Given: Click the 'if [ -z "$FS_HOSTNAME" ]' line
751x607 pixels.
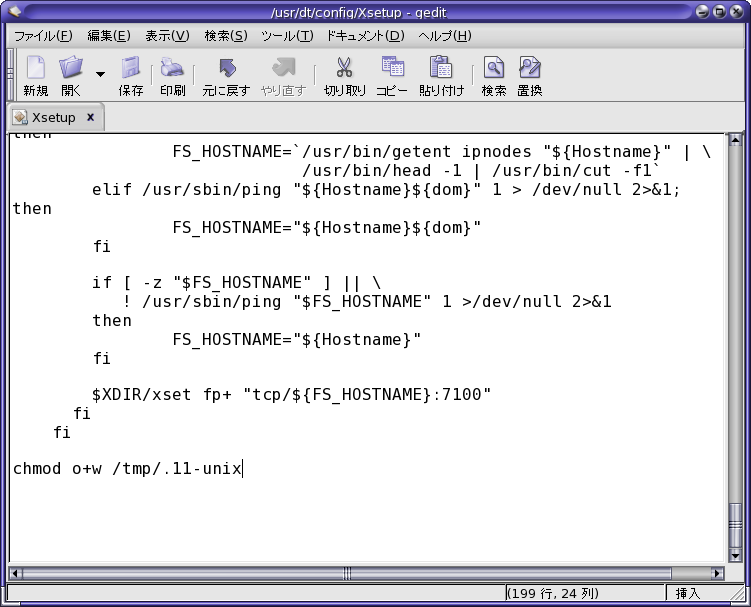Looking at the screenshot, I should tap(236, 283).
